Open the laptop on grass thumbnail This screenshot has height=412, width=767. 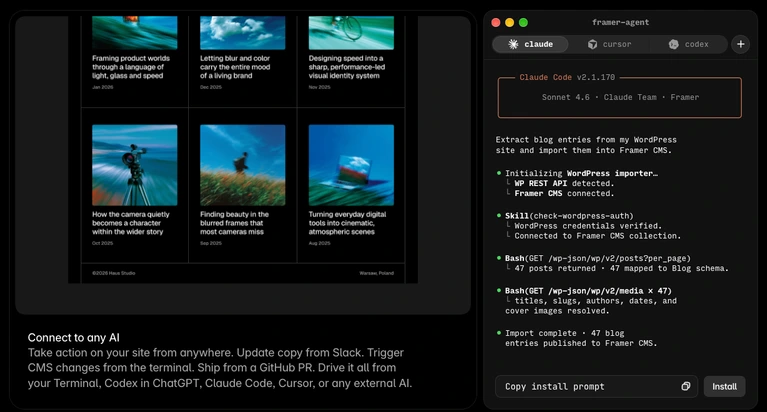(x=351, y=165)
